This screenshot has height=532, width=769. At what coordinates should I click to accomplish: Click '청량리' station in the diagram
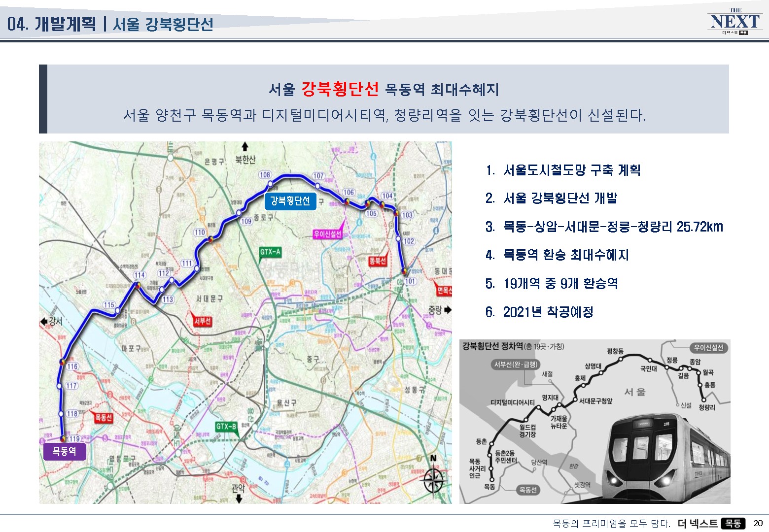click(707, 407)
